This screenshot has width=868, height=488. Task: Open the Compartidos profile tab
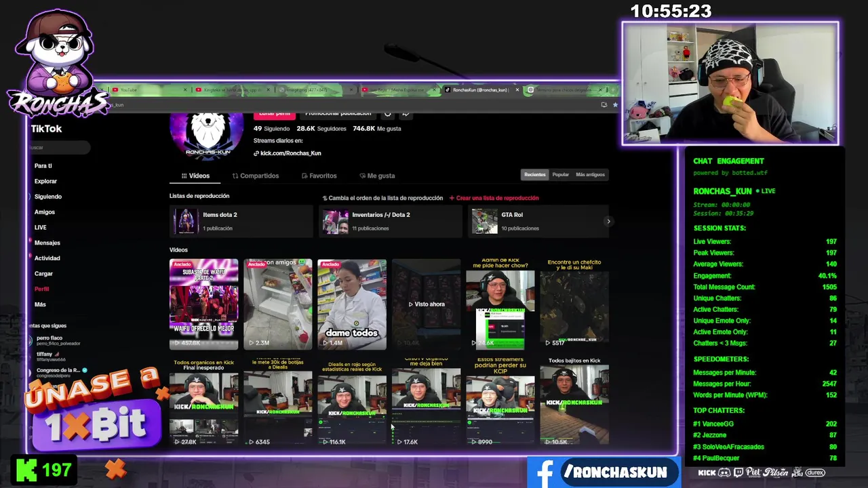click(256, 176)
